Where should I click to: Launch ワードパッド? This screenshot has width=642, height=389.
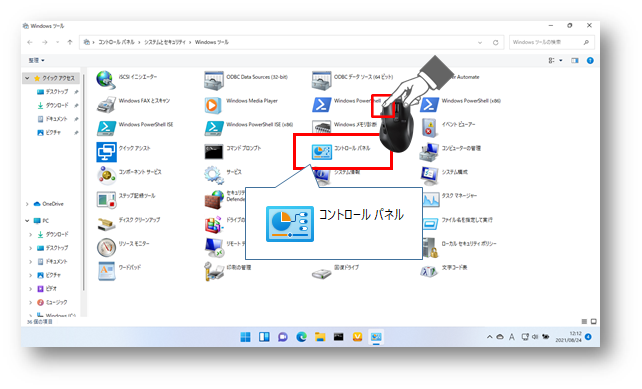119,270
